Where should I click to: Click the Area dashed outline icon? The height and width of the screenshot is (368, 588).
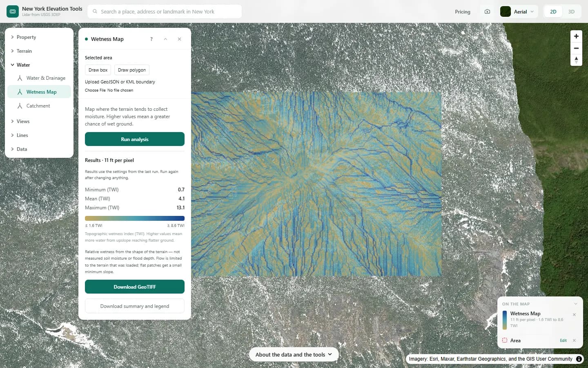coord(505,341)
